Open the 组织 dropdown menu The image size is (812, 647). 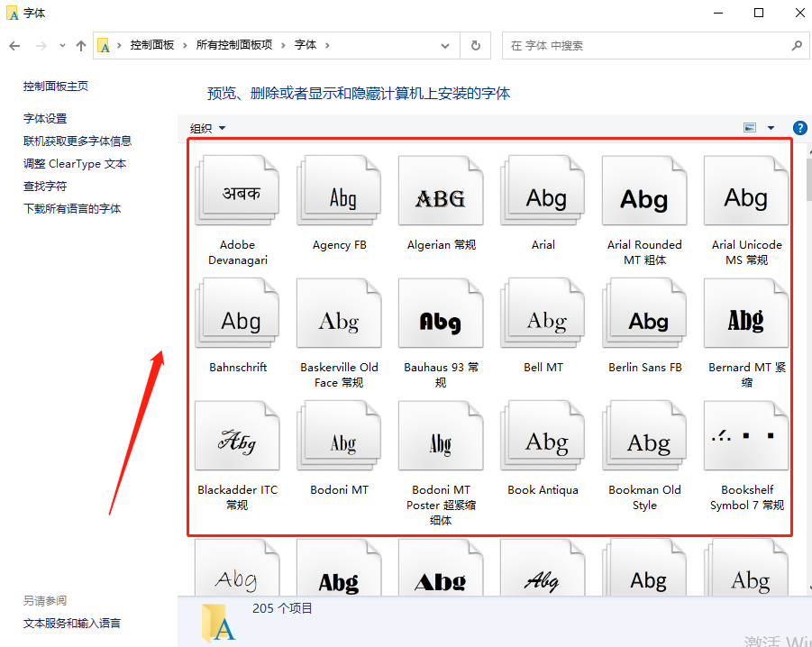coord(205,127)
